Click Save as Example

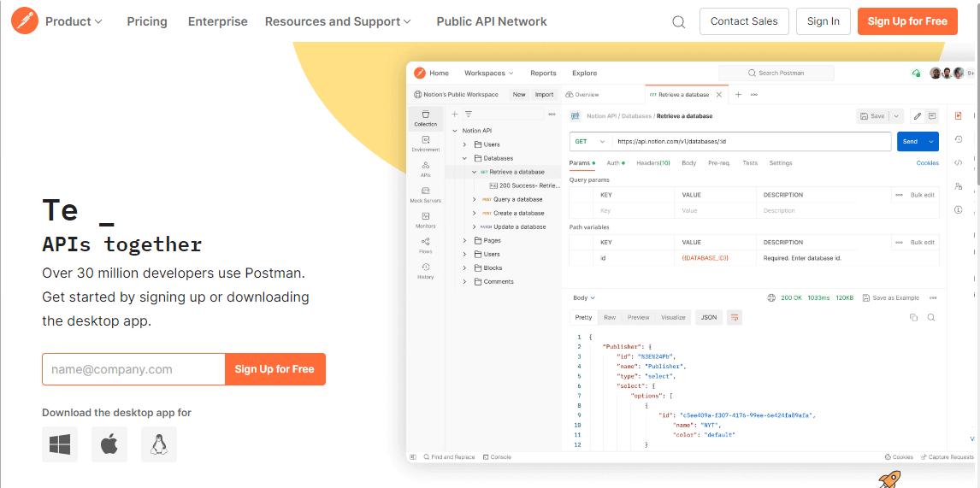click(890, 298)
